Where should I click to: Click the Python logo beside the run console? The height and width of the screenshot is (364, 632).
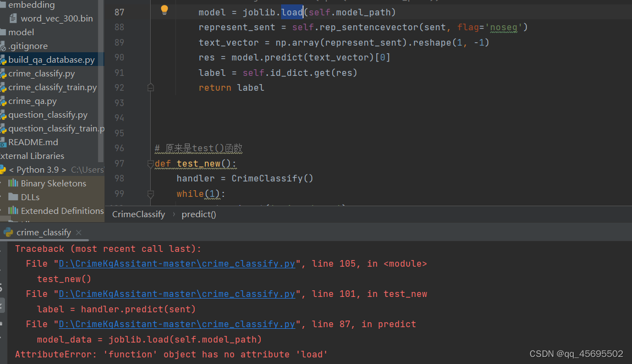[x=9, y=232]
